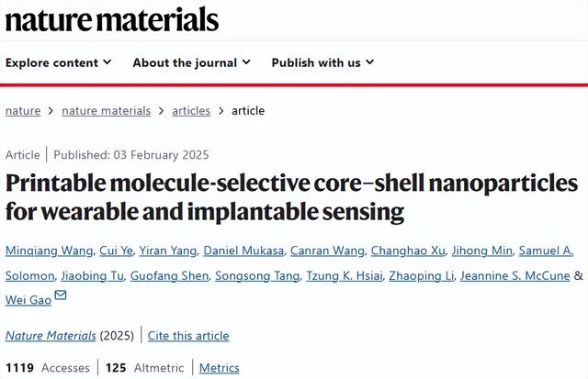The height and width of the screenshot is (379, 588).
Task: Click Cite this article
Action: (187, 336)
